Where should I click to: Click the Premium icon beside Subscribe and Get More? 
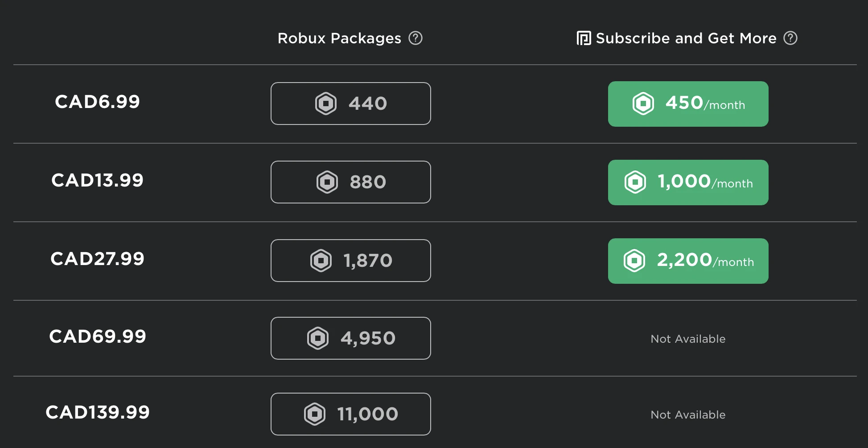click(x=584, y=38)
